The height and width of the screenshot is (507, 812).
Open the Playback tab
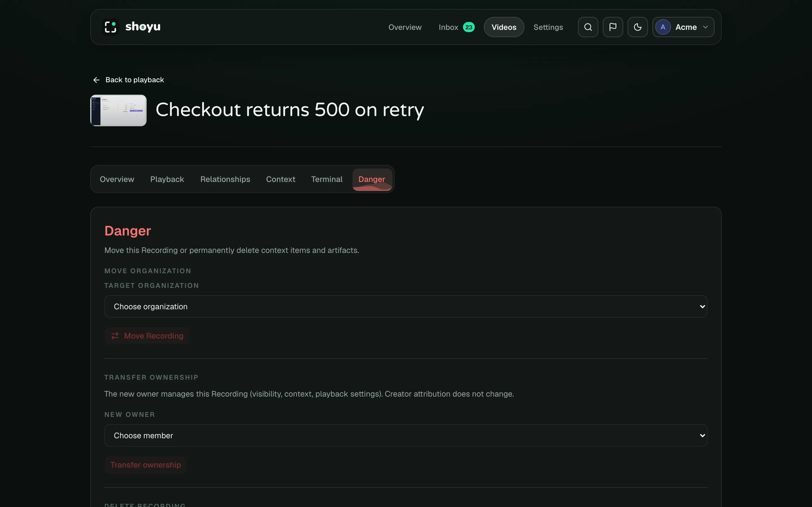point(167,179)
